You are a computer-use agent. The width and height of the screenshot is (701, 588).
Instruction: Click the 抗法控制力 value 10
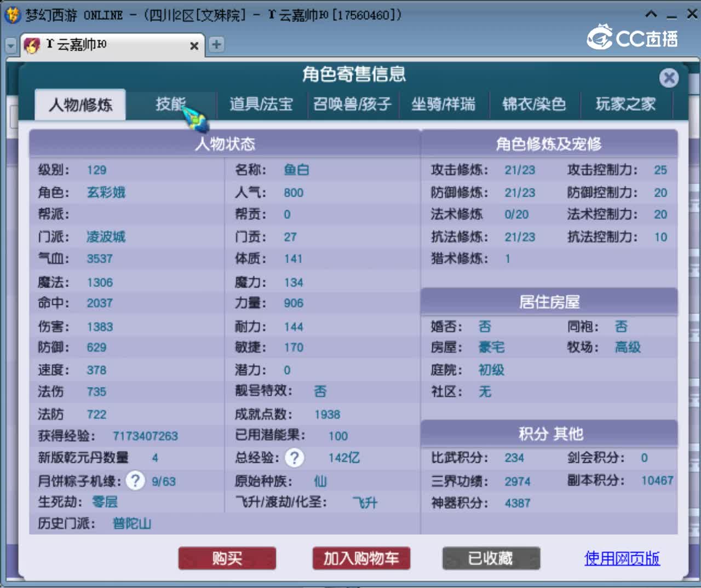point(660,238)
